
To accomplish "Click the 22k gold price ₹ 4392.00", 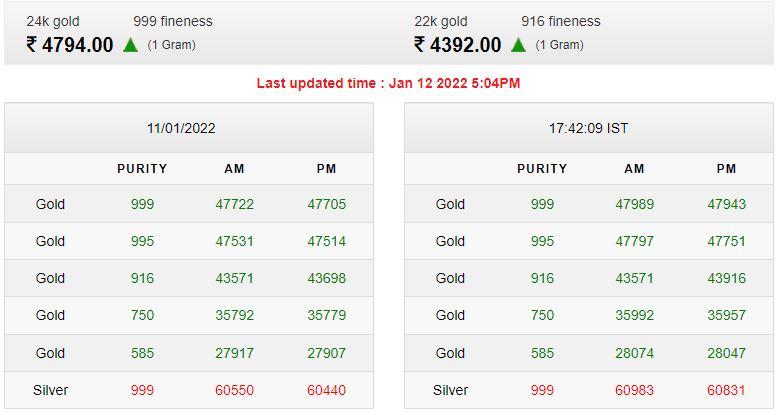I will [458, 45].
